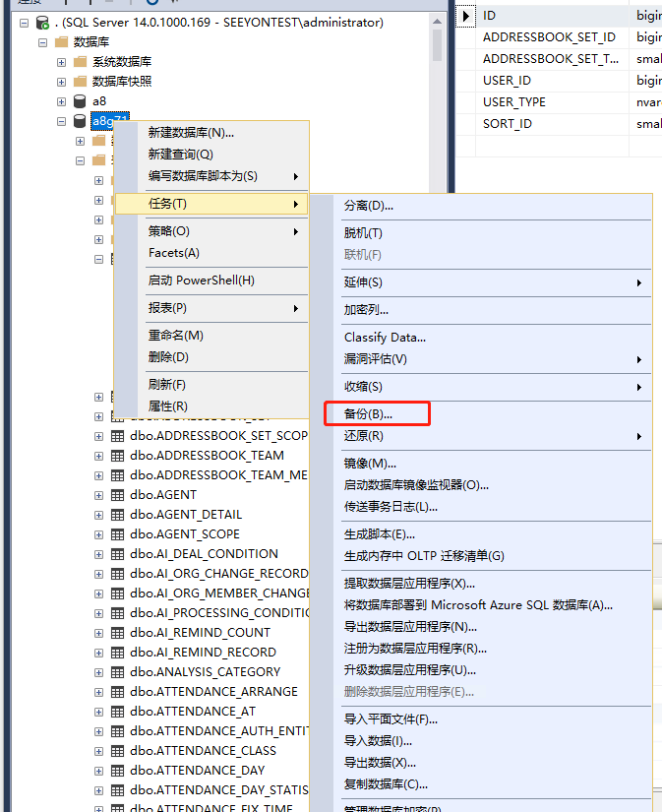Open 还原(R) submenu
The height and width of the screenshot is (812, 662).
click(x=481, y=435)
